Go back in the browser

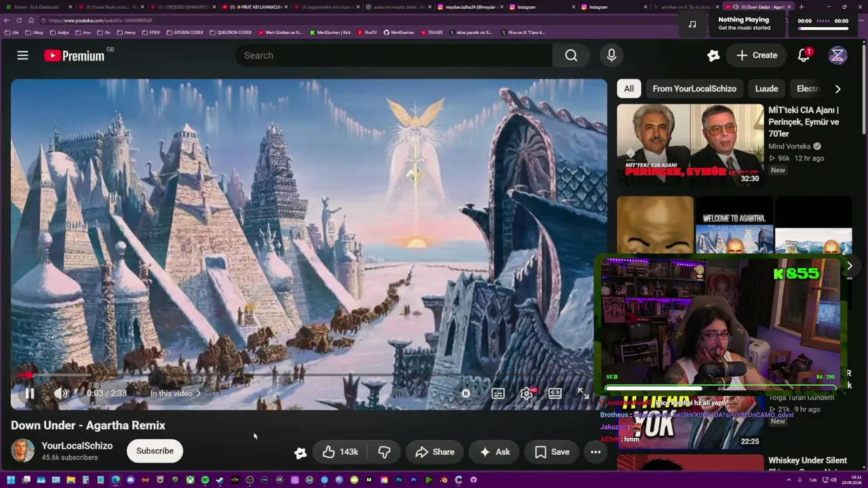pyautogui.click(x=7, y=20)
